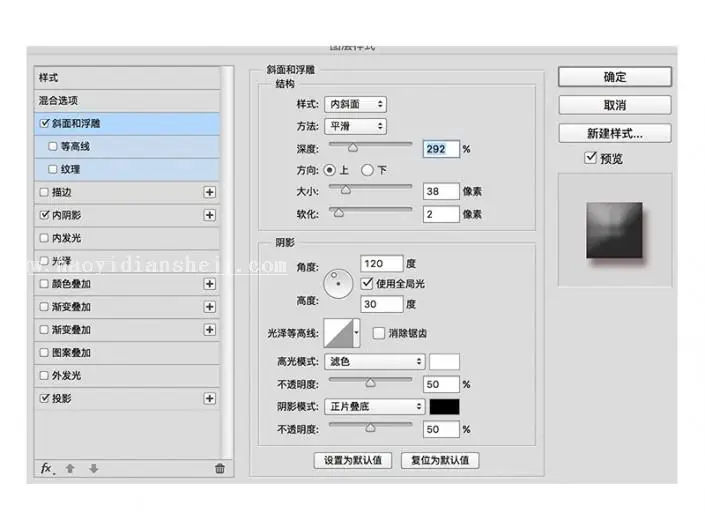Click the 新建样式... button

(x=615, y=134)
